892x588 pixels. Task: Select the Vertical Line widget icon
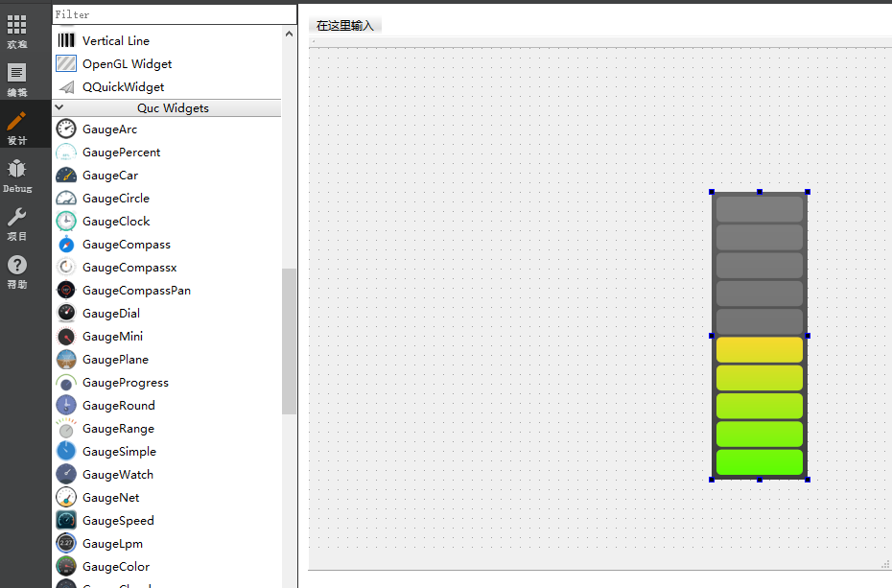(65, 41)
